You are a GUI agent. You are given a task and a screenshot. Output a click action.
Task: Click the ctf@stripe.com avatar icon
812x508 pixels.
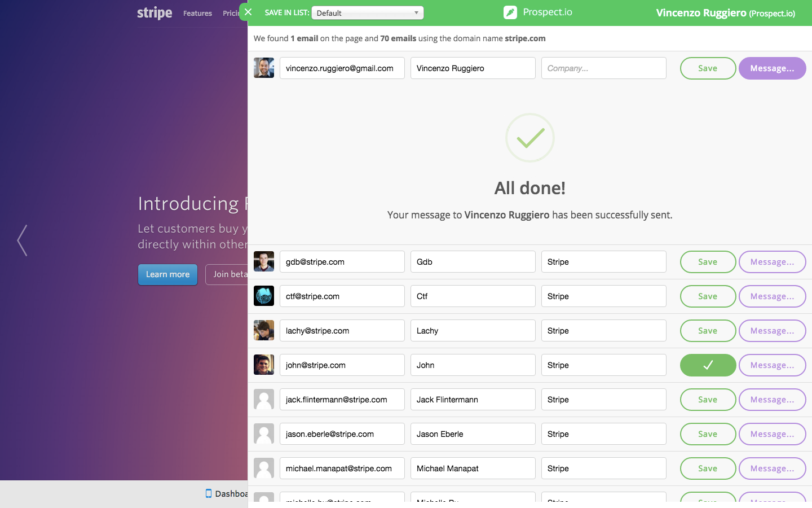(264, 296)
